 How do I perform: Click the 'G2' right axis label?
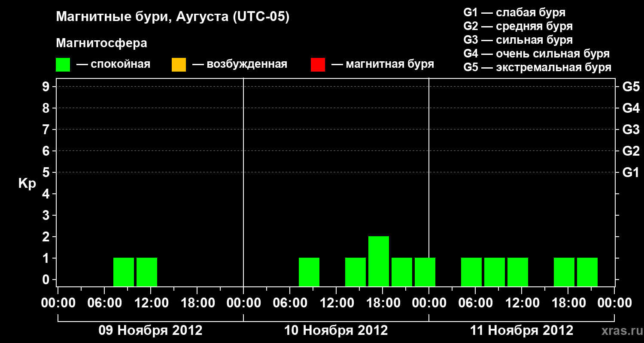pos(631,151)
